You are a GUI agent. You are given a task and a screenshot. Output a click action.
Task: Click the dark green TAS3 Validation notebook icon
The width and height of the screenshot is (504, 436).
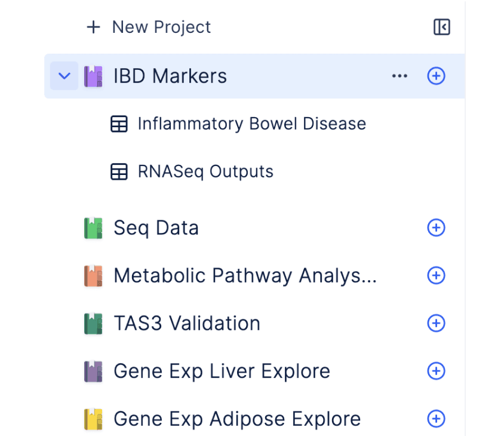click(x=93, y=323)
